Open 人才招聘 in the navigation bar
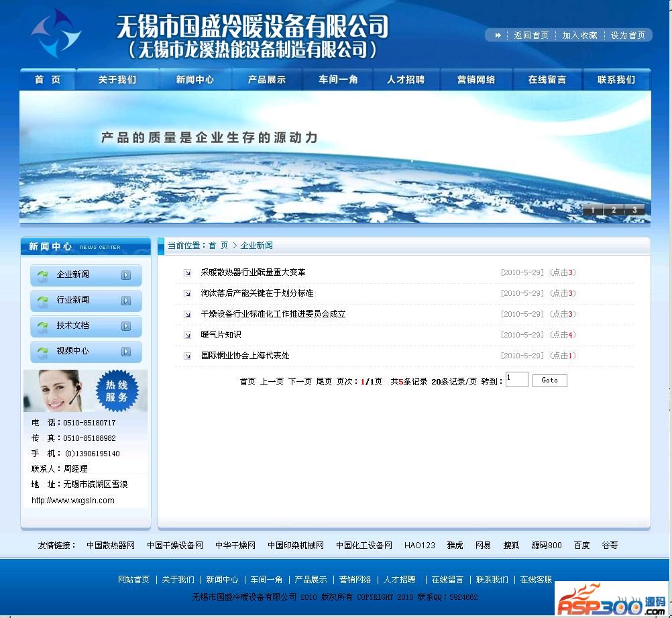Image resolution: width=672 pixels, height=618 pixels. 406,80
